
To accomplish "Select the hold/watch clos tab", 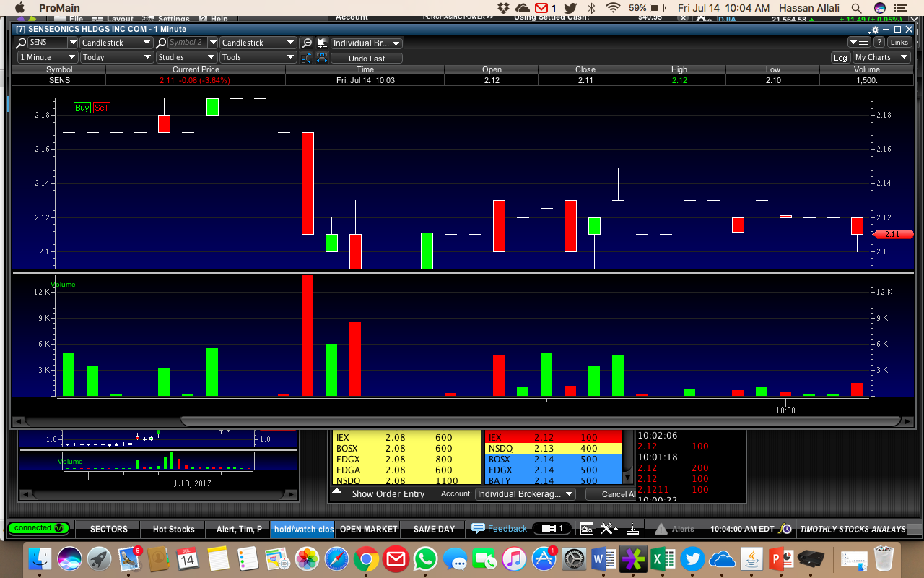I will (x=304, y=529).
